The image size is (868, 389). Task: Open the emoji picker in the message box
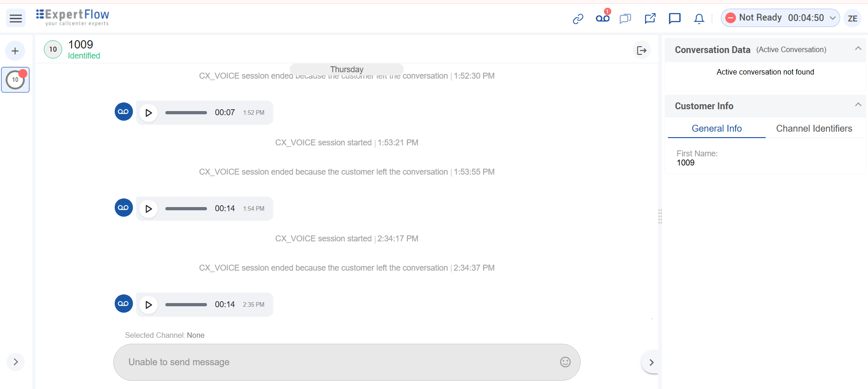point(565,362)
